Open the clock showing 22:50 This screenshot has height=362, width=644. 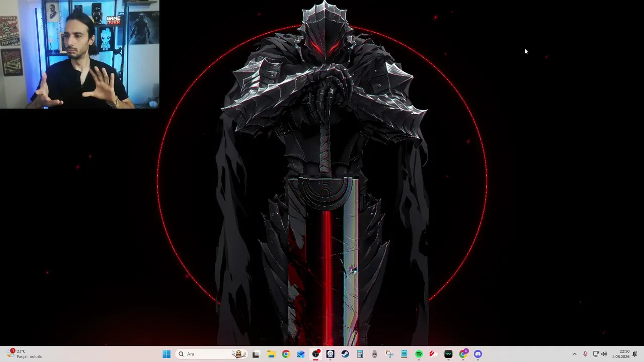621,354
